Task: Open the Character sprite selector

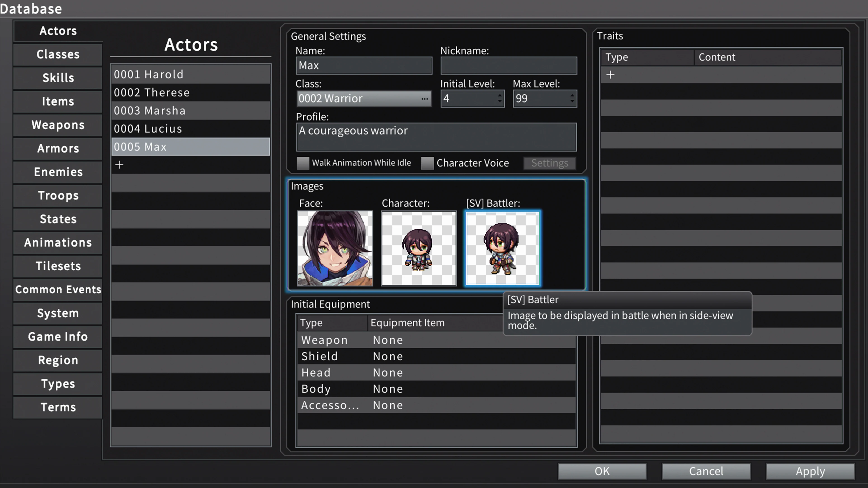Action: coord(418,249)
